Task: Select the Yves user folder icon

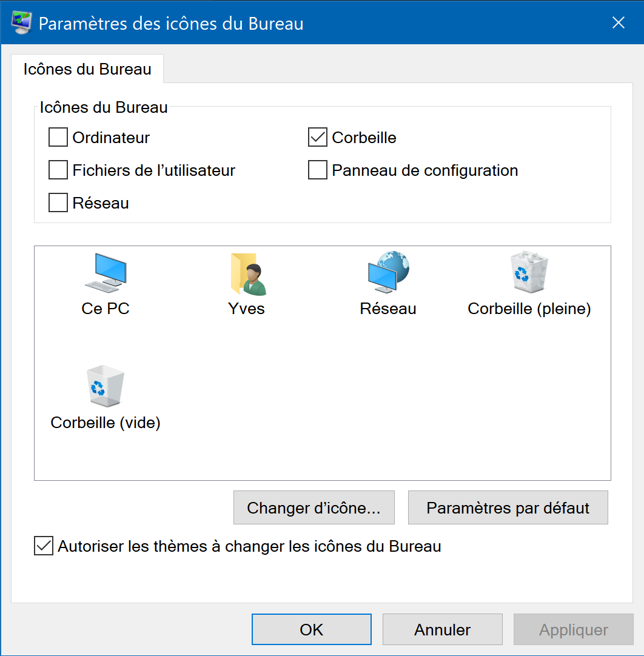Action: coord(247,273)
